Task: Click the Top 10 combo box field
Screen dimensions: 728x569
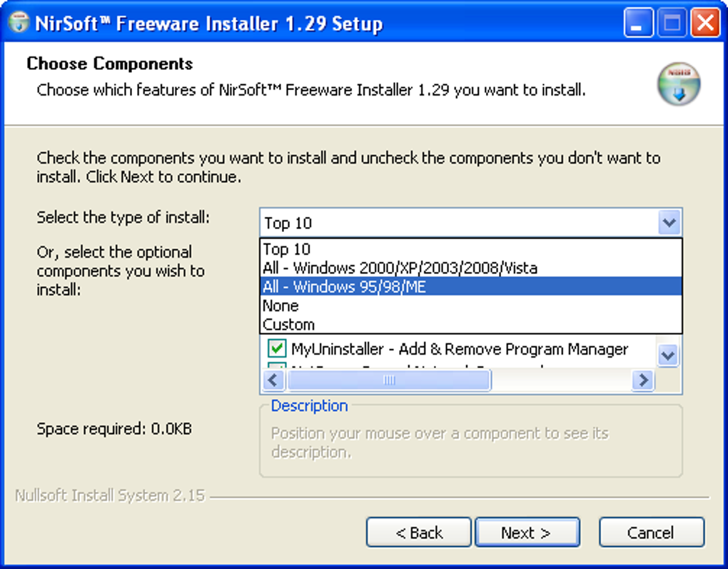Action: coord(460,223)
